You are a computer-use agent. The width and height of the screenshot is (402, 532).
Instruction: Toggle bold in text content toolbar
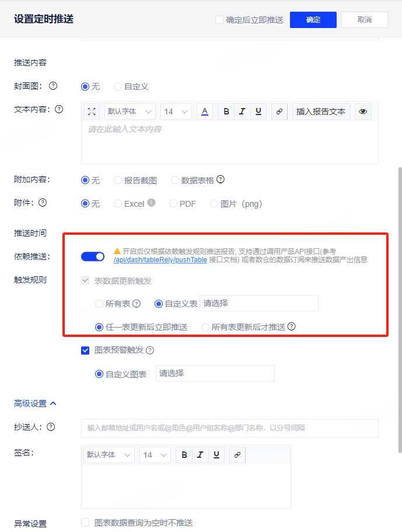tap(226, 112)
